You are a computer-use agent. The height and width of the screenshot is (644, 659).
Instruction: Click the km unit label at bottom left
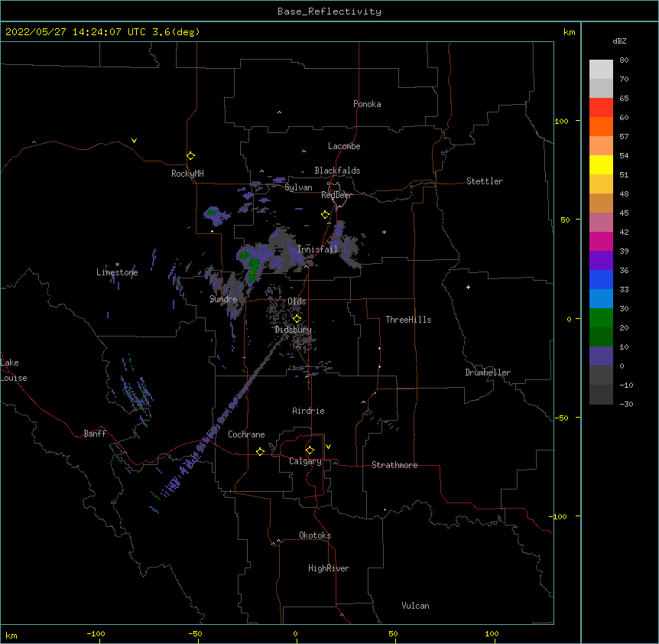click(x=11, y=635)
